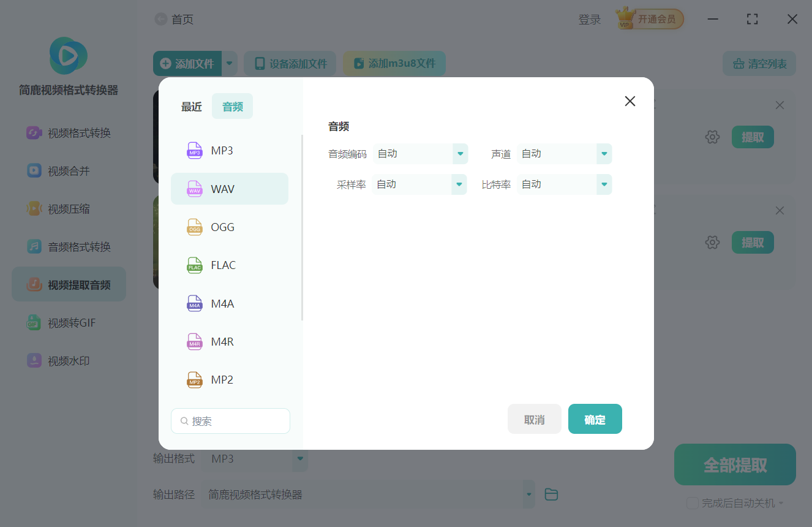
Task: Enable 完成后自动关机 checkbox
Action: coord(693,503)
